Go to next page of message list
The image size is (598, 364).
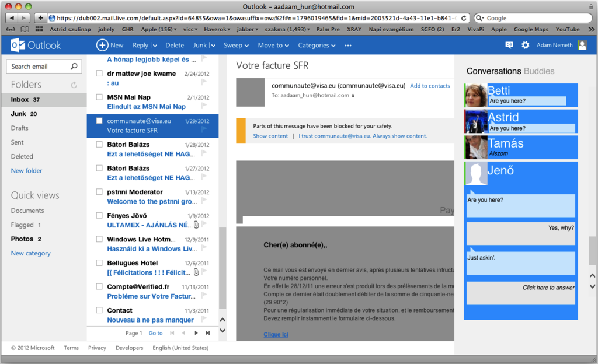196,333
